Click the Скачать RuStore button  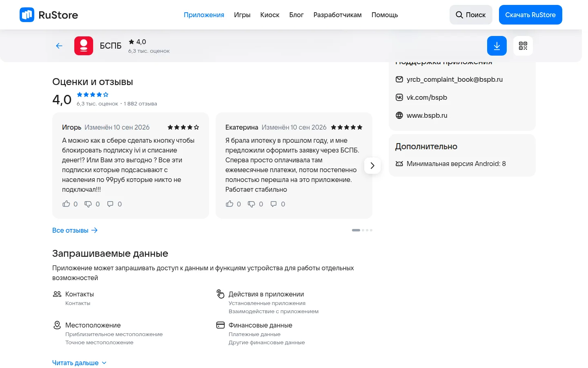(530, 15)
